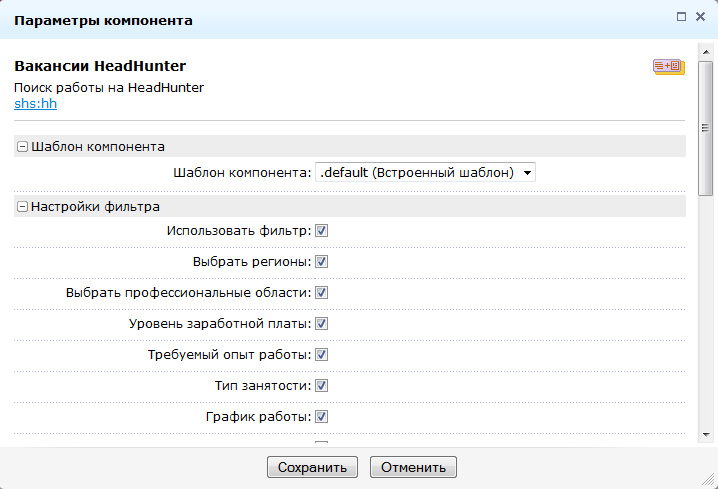Uncheck Требуемый опыт работы
This screenshot has width=718, height=489.
click(322, 355)
